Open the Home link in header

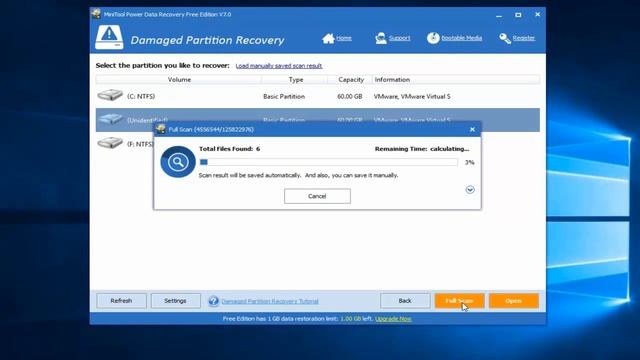point(344,38)
